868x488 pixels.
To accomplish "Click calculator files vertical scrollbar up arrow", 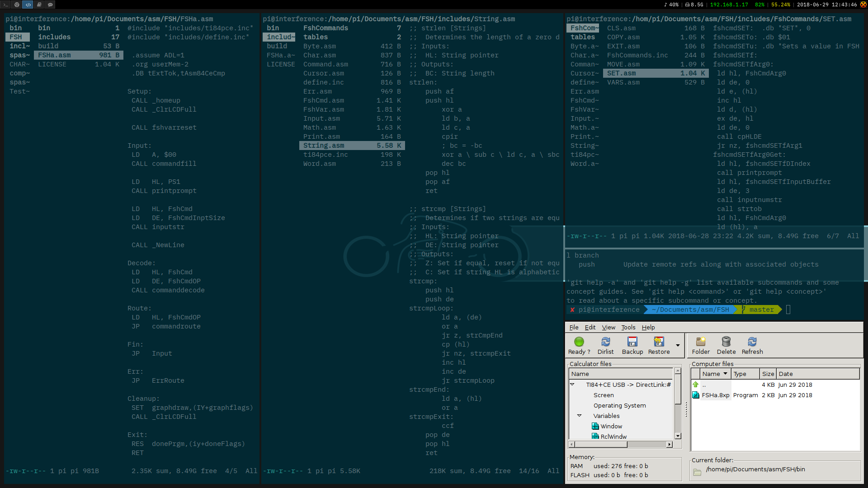I will (x=678, y=371).
